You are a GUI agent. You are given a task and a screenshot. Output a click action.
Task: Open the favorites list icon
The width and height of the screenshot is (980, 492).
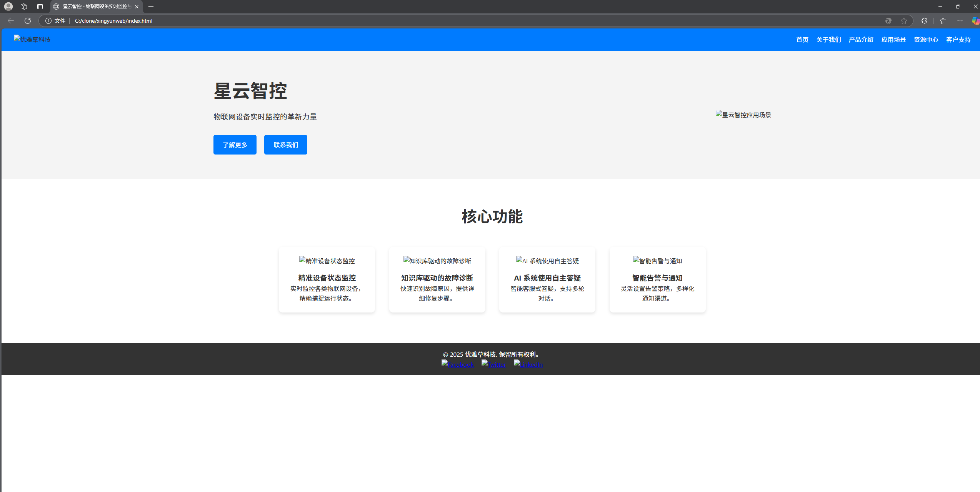point(943,21)
